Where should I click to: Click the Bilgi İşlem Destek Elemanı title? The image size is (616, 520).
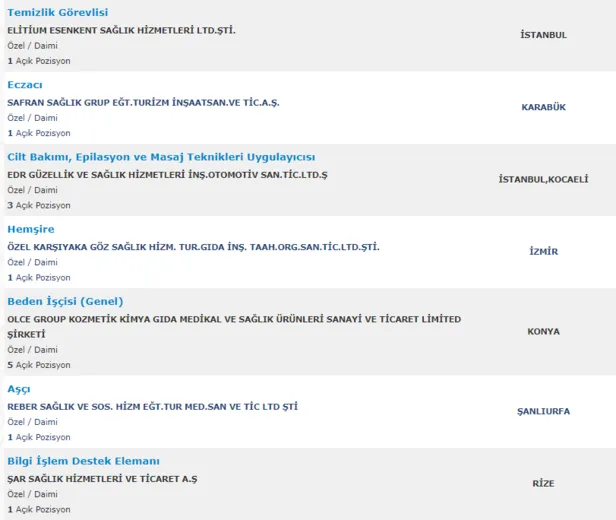pos(83,461)
